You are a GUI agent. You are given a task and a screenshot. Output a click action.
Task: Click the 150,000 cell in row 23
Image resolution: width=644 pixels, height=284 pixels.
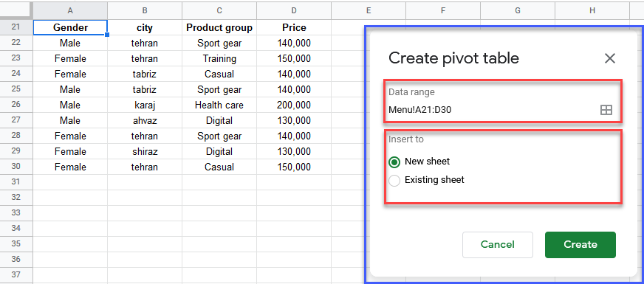point(294,59)
